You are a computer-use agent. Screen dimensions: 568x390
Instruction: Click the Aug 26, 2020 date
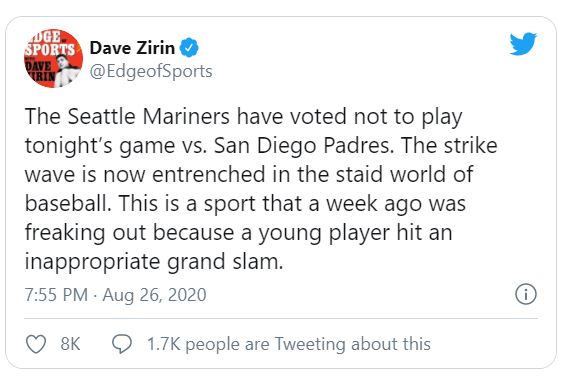pyautogui.click(x=155, y=294)
